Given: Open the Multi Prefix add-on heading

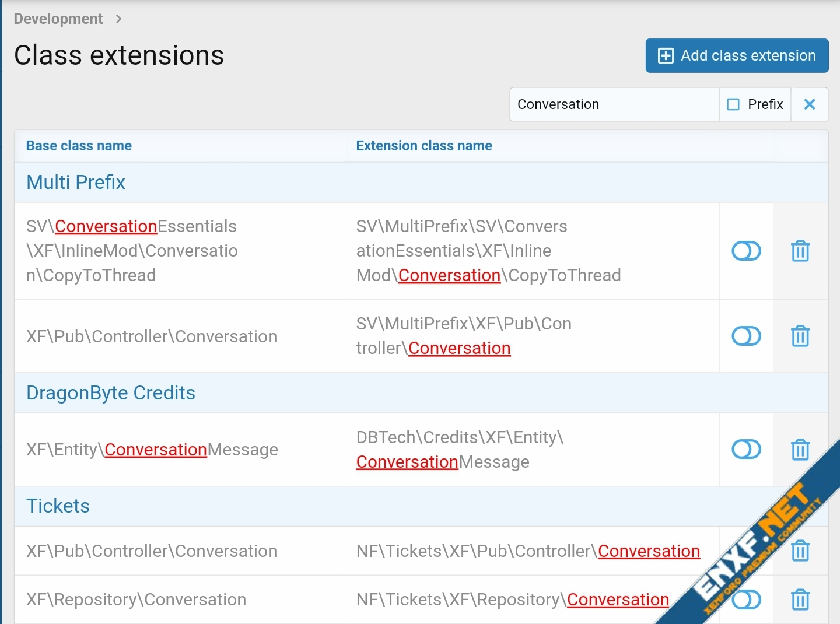Looking at the screenshot, I should [76, 183].
